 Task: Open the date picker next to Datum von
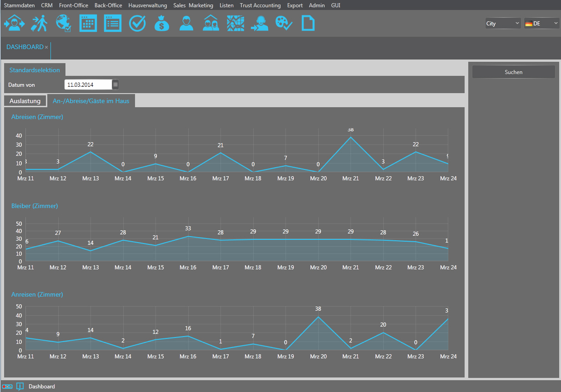pos(115,84)
